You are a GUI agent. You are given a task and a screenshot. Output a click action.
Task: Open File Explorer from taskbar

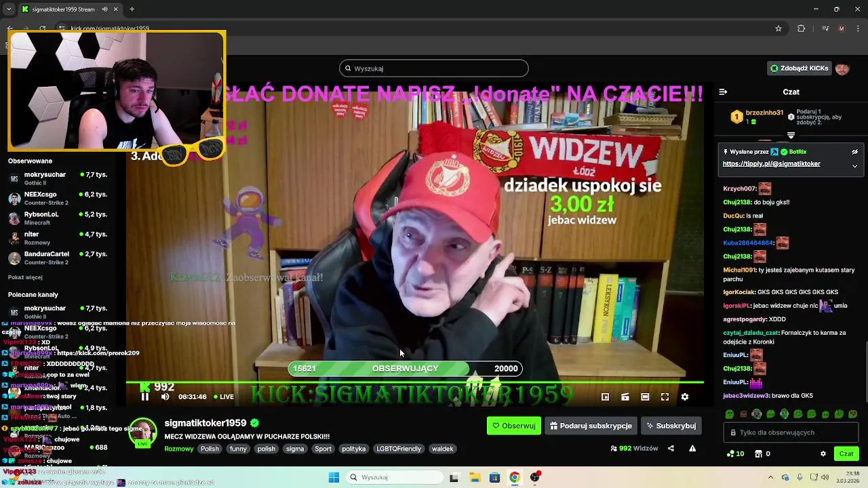click(x=474, y=478)
